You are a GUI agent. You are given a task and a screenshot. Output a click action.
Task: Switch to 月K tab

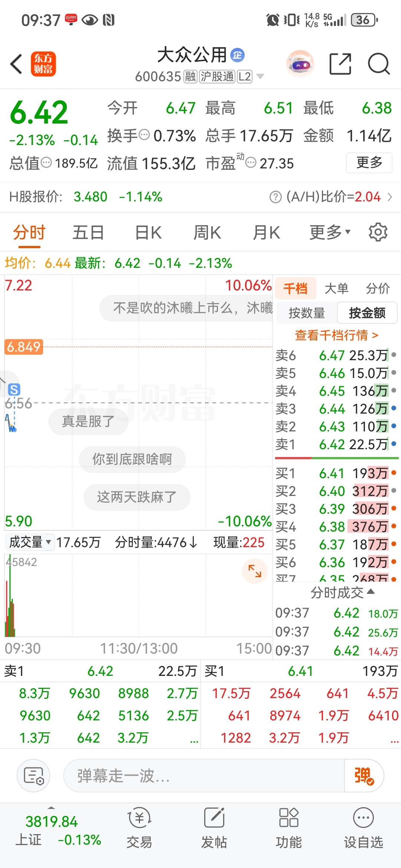[x=266, y=233]
